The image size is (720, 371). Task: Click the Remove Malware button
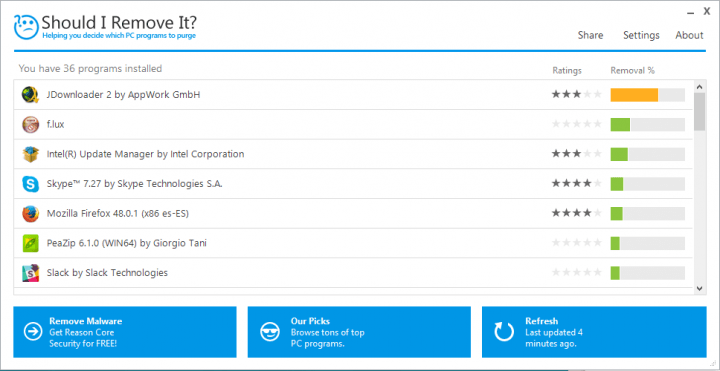125,332
